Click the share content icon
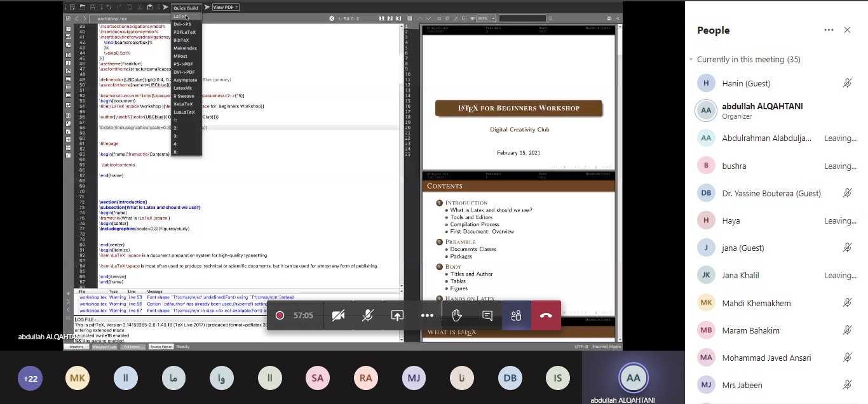Screen dimensions: 868x404 (397, 316)
